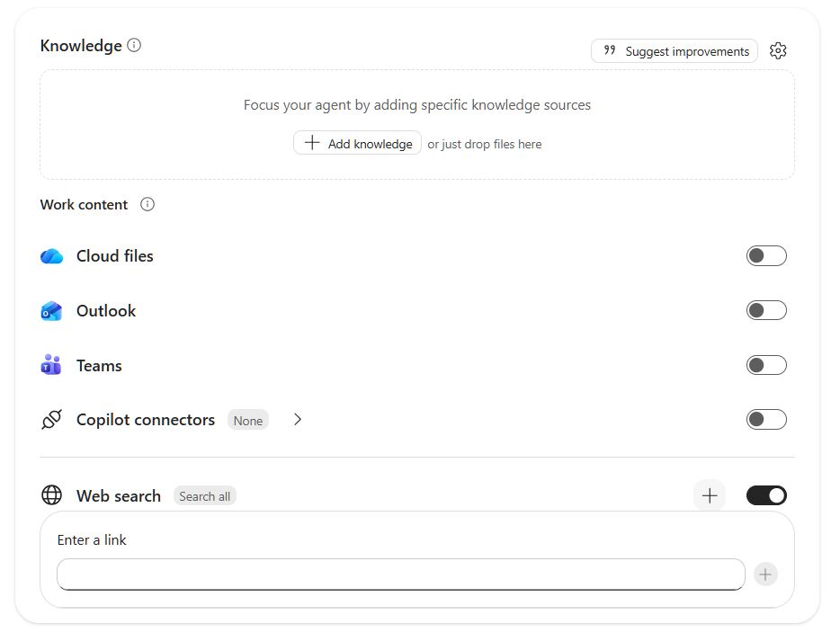Screen dimensions: 840x641
Task: Click the Copilot connectors plug icon
Action: [51, 419]
